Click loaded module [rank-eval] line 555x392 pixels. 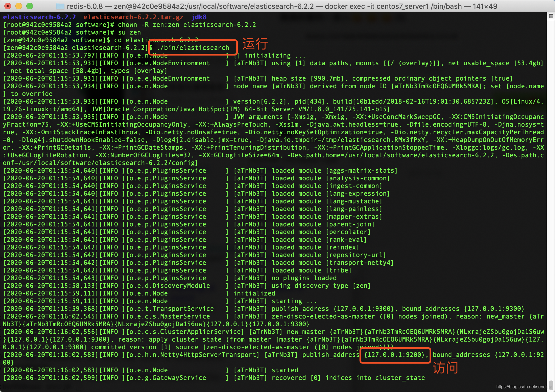[x=185, y=240]
